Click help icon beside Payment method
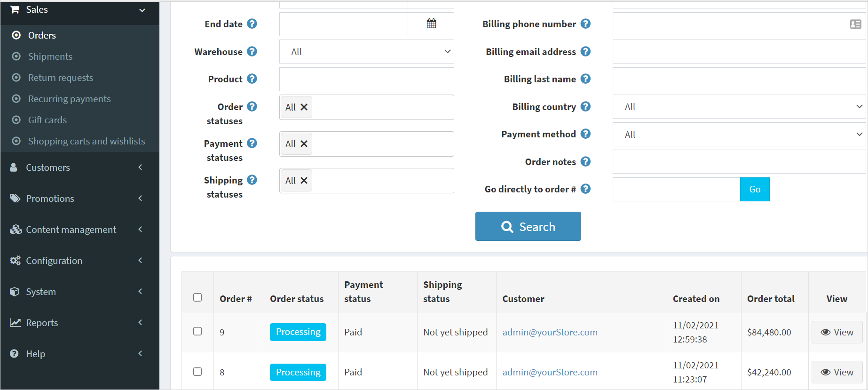 [x=585, y=134]
